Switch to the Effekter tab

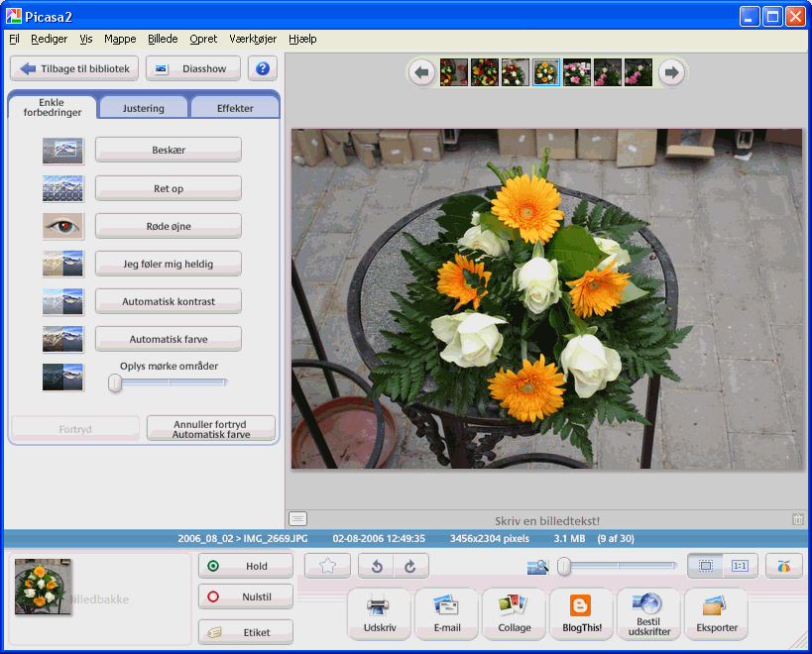point(235,108)
